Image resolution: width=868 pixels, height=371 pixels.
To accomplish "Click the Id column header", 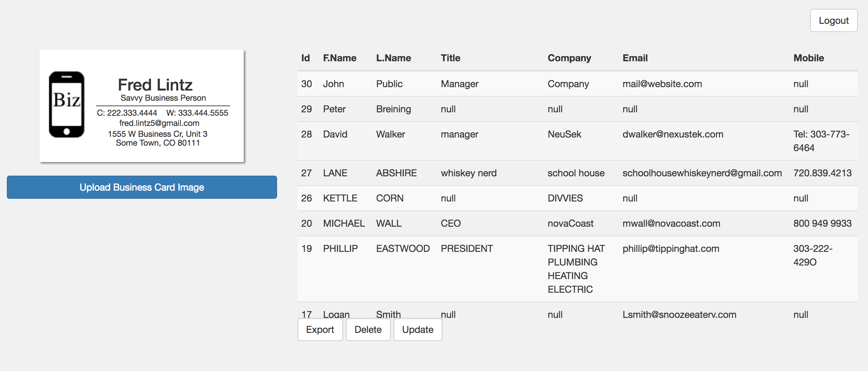I will tap(305, 58).
